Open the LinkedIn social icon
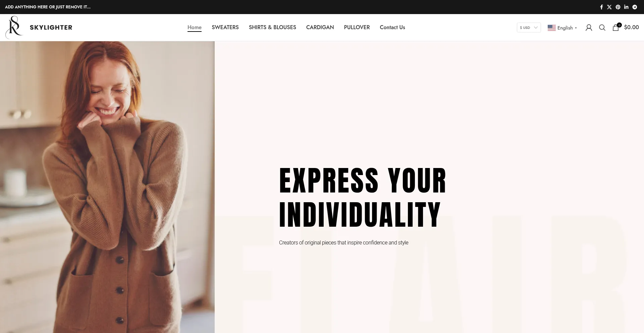Image resolution: width=644 pixels, height=333 pixels. coord(626,7)
